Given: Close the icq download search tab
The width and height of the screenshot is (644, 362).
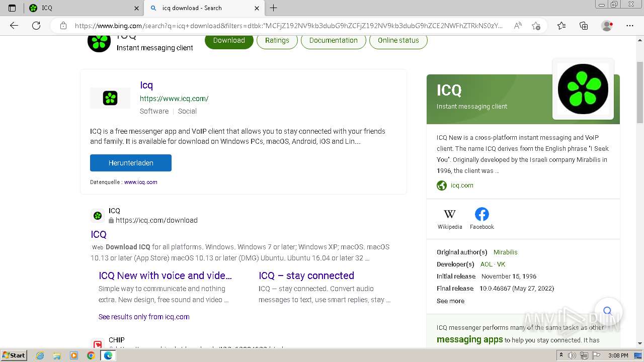Looking at the screenshot, I should pyautogui.click(x=257, y=8).
